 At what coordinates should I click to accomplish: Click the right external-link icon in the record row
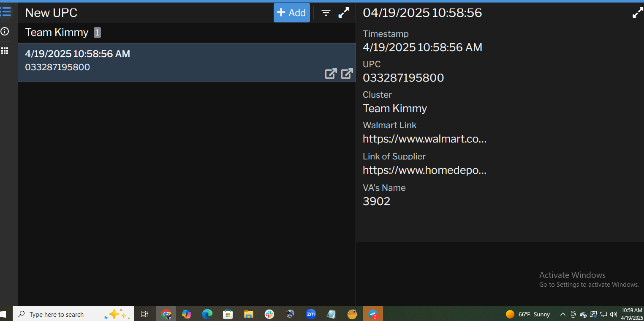point(347,74)
